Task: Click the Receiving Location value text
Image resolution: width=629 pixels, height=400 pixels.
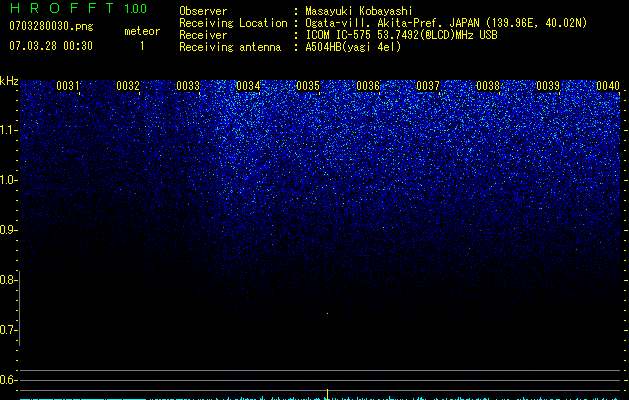Action: coord(446,23)
